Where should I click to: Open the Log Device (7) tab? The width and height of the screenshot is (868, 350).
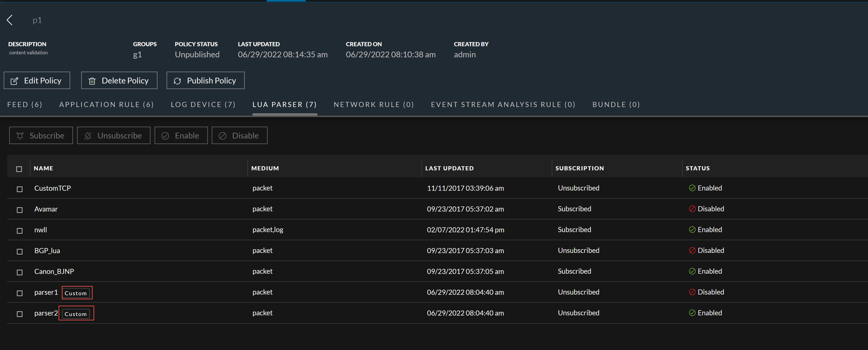pyautogui.click(x=203, y=105)
